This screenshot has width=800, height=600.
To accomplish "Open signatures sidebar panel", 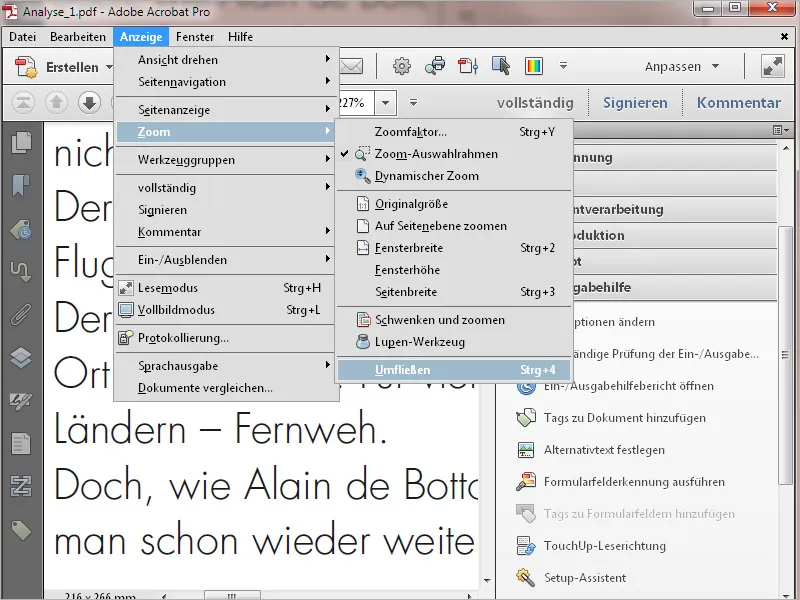I will pos(21,401).
